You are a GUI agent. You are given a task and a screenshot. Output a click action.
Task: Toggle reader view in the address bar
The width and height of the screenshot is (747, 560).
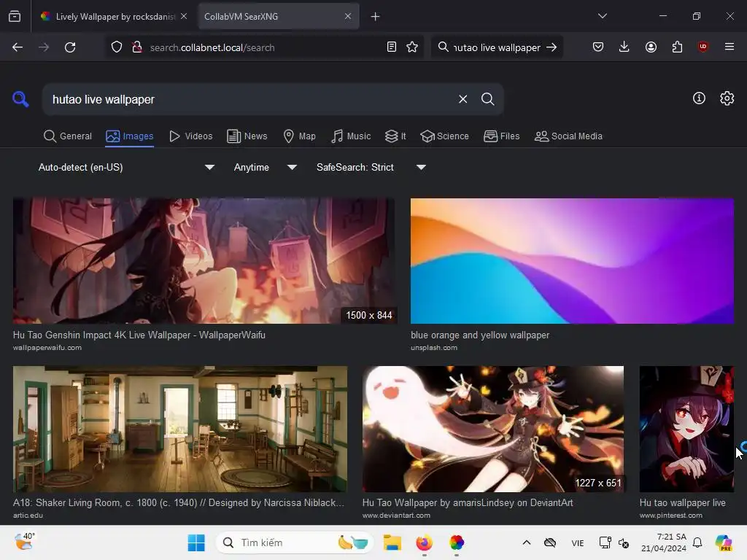click(x=392, y=47)
